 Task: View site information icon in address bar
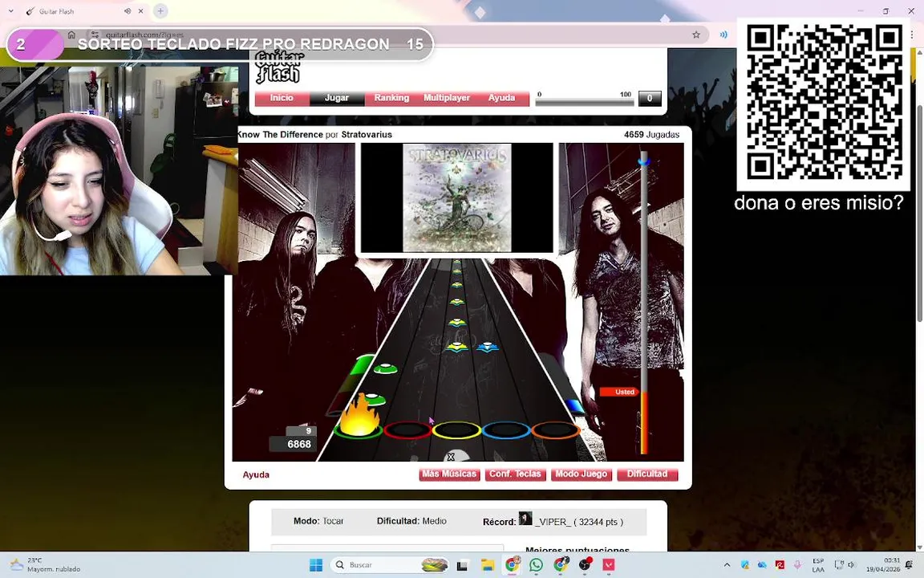95,35
